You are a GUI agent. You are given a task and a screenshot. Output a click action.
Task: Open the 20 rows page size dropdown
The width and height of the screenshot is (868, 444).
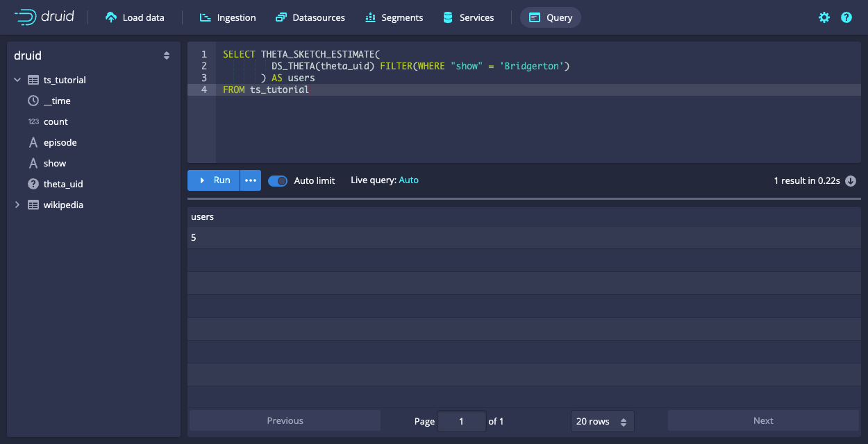(602, 421)
